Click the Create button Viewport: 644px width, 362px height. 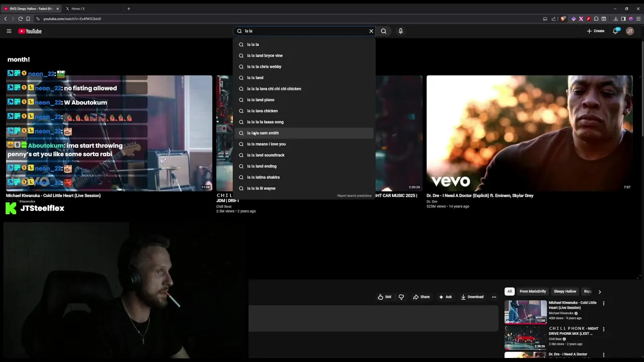pyautogui.click(x=596, y=31)
